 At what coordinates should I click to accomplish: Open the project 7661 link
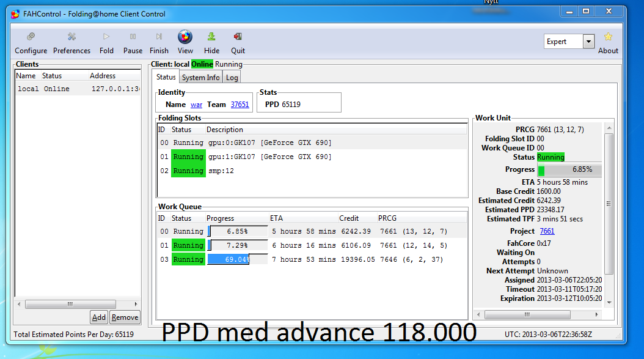click(x=547, y=231)
